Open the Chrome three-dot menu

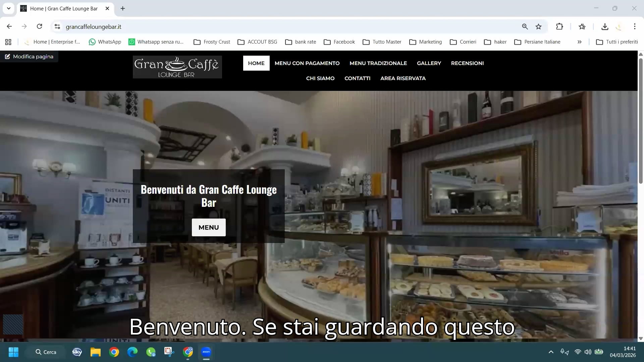click(634, 26)
